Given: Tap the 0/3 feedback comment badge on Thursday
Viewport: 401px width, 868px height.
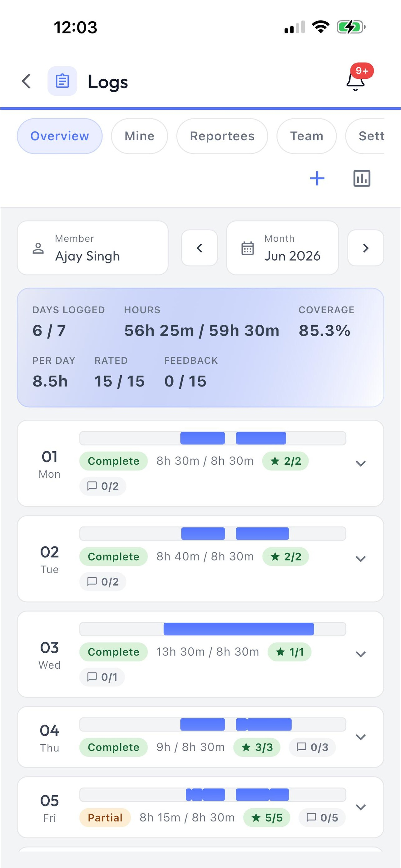Looking at the screenshot, I should click(312, 747).
